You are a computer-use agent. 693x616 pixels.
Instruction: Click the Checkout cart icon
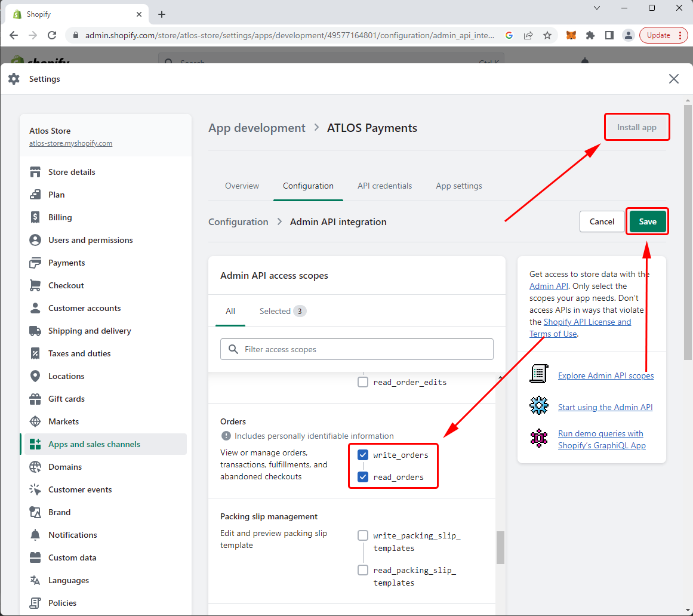(x=35, y=285)
